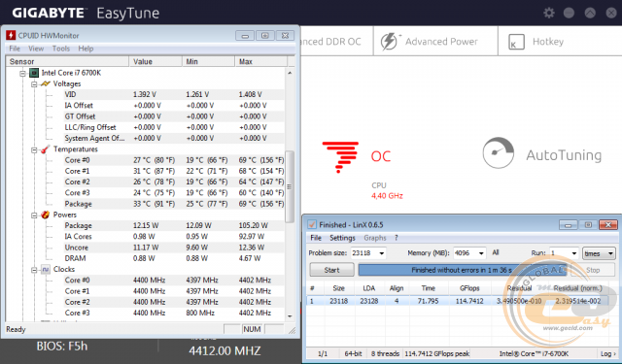Click EasyTune round up-arrow button

pos(590,13)
